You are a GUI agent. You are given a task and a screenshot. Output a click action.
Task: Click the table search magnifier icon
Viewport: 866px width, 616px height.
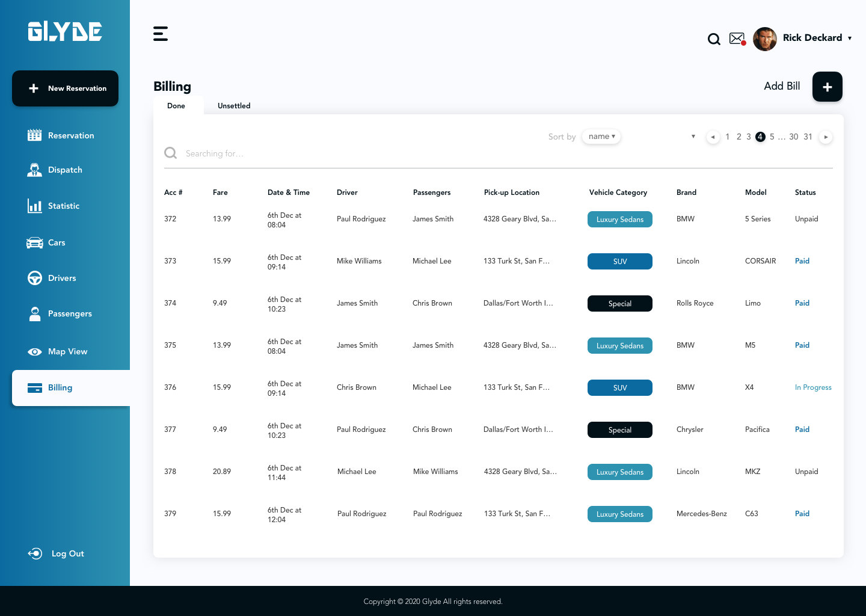pos(171,153)
